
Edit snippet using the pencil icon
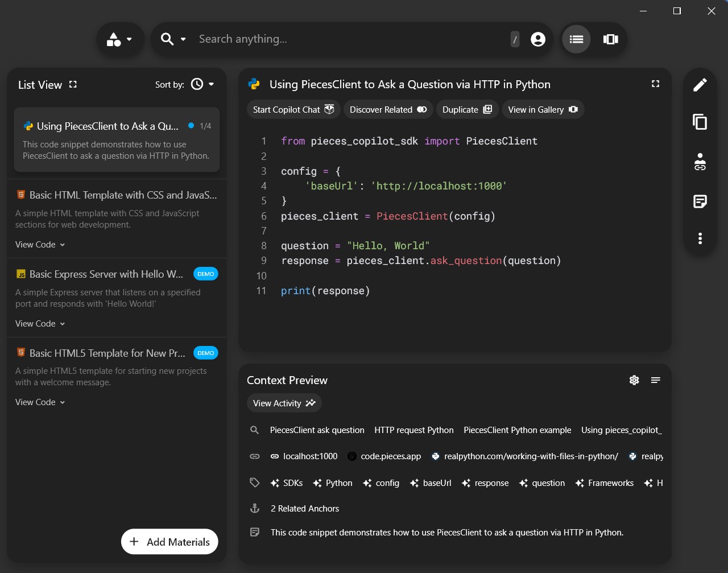coord(700,85)
